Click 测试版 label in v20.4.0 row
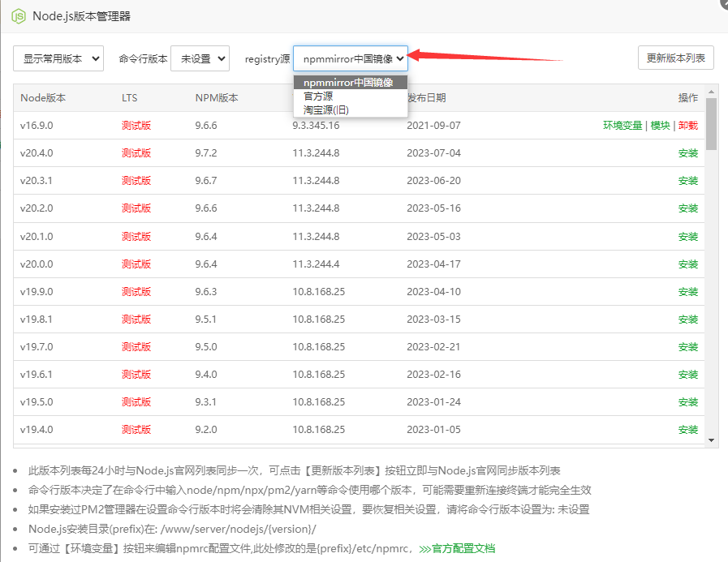This screenshot has height=562, width=728. click(x=136, y=153)
